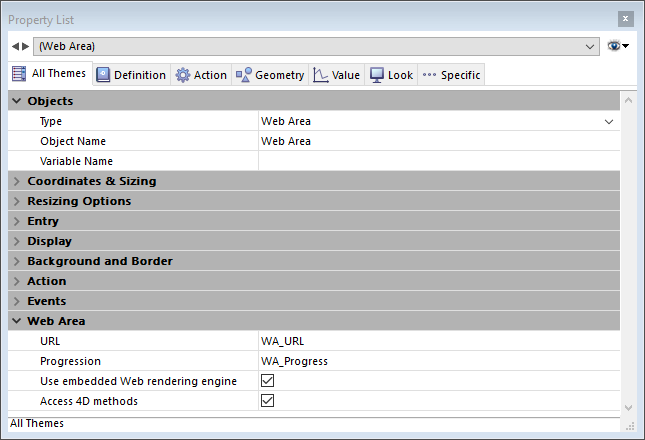The width and height of the screenshot is (645, 440).
Task: Open the Specific tab
Action: (451, 75)
